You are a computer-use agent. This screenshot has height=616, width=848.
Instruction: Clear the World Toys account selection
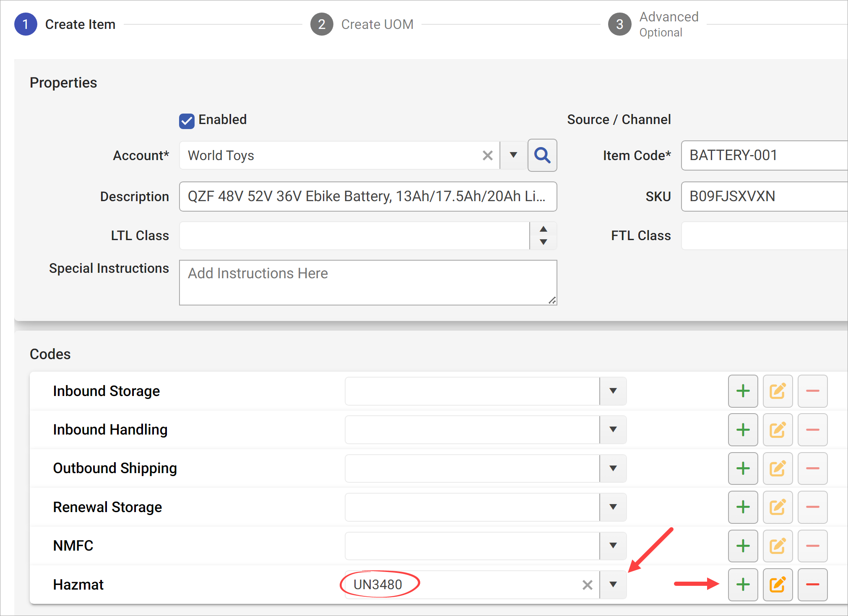point(487,155)
